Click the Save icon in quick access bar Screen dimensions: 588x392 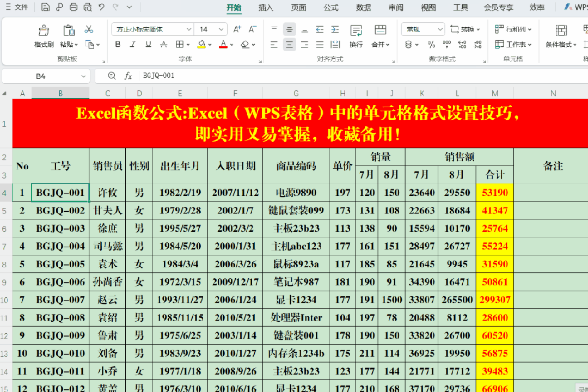tap(46, 7)
